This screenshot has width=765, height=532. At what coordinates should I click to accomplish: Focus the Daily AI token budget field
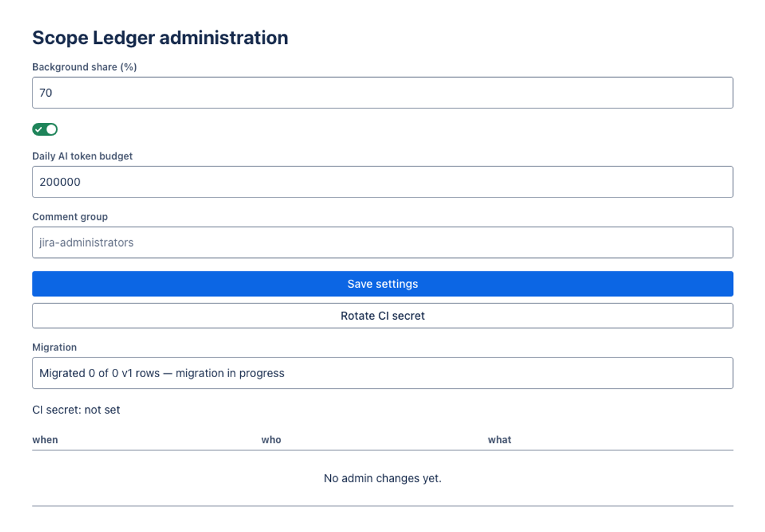[382, 182]
